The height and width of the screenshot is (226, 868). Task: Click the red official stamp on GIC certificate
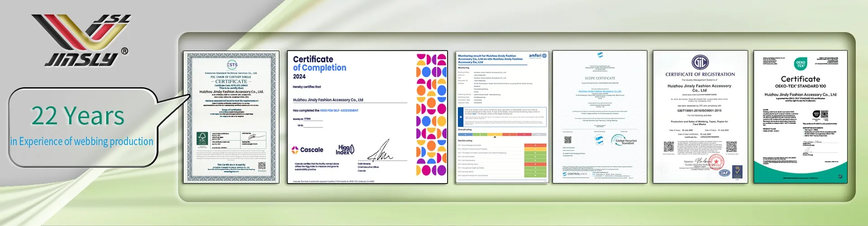[x=716, y=162]
